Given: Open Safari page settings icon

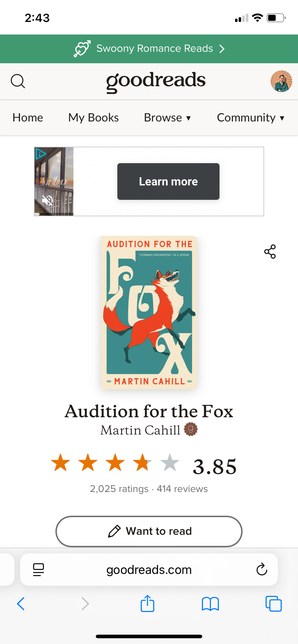Looking at the screenshot, I should click(x=39, y=569).
